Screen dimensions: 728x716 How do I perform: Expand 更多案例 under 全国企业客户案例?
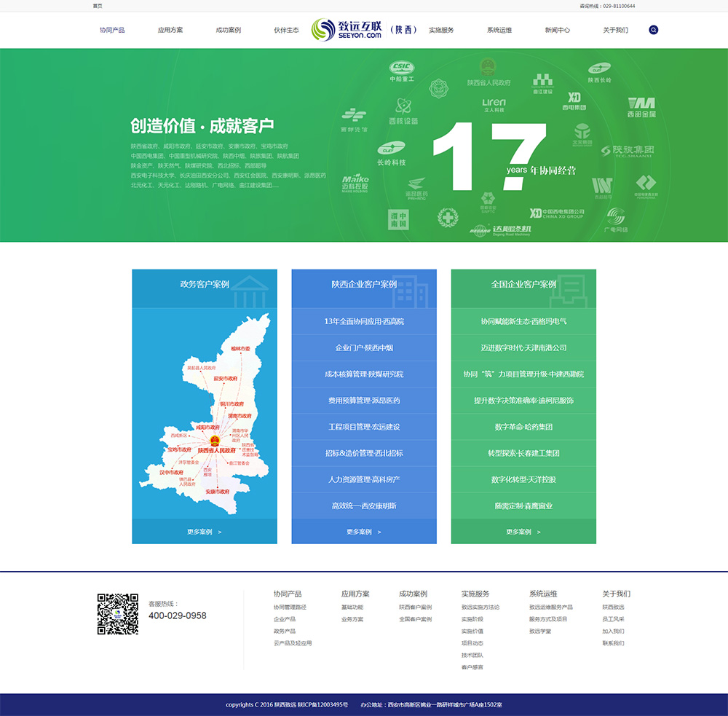click(x=523, y=532)
